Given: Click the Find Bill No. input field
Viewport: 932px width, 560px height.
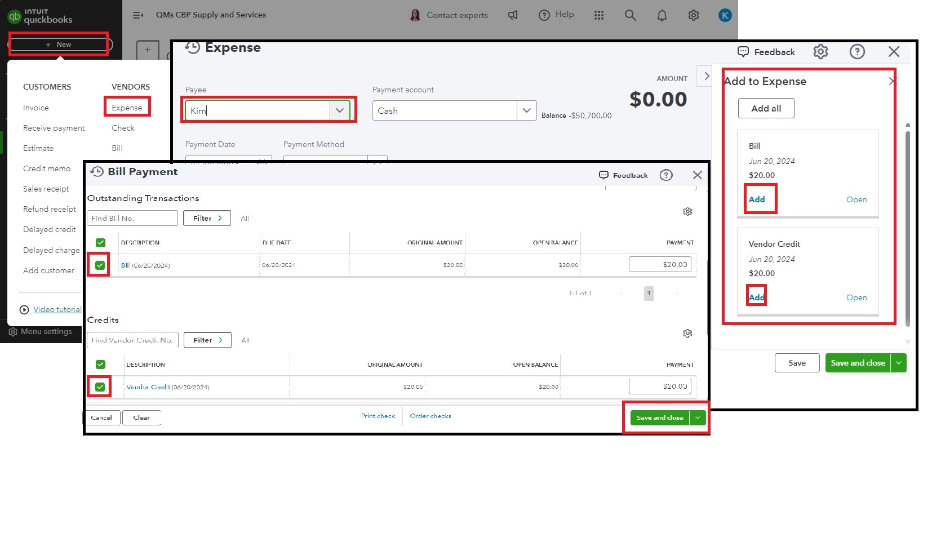Looking at the screenshot, I should pyautogui.click(x=132, y=218).
